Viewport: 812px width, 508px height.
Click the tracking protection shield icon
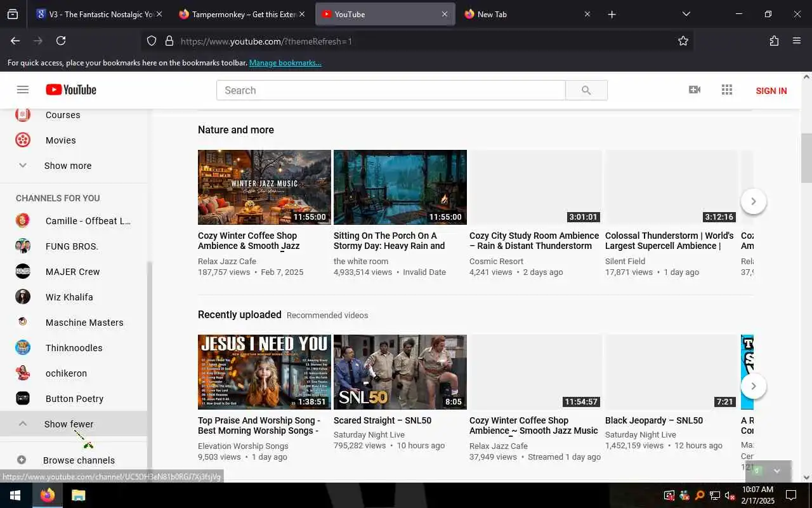tap(152, 41)
